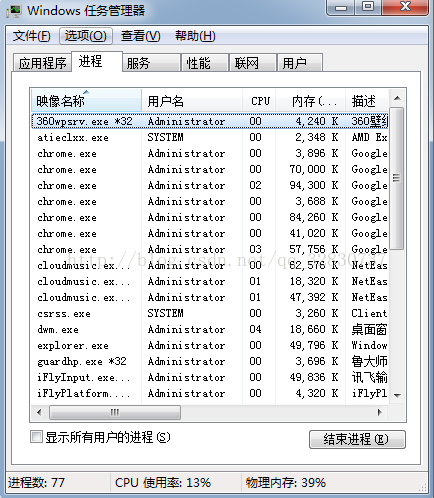Show the 用户 tab

point(300,63)
